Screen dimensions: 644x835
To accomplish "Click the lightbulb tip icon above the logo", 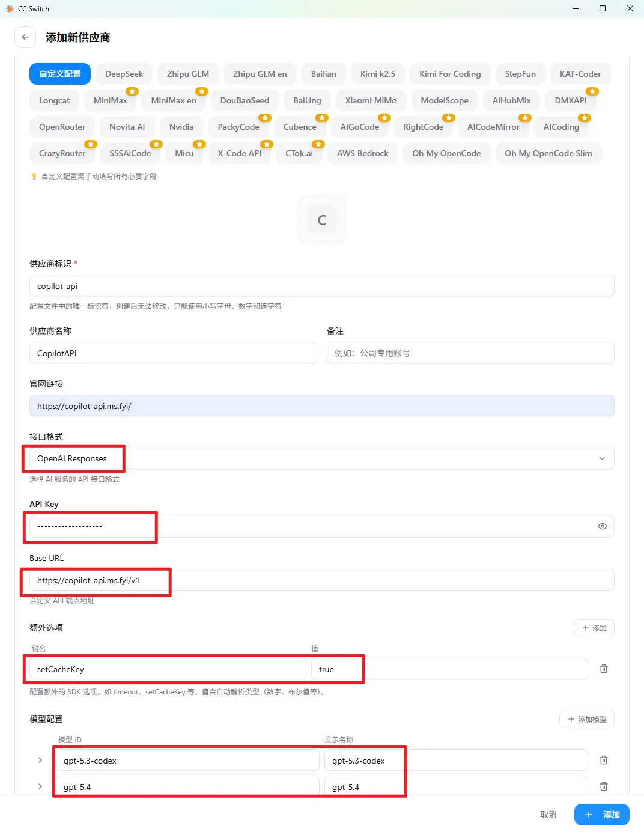I will click(34, 176).
